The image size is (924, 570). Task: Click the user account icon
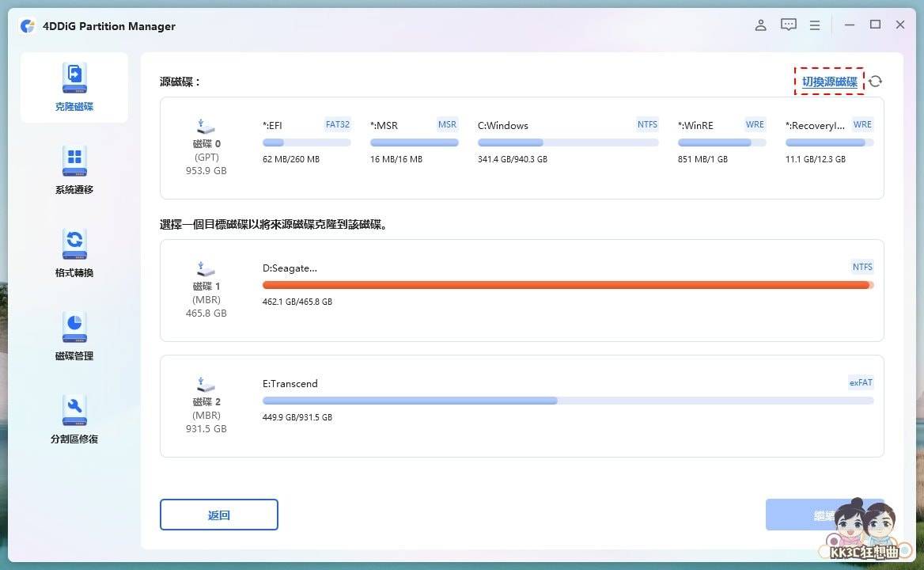coord(760,25)
